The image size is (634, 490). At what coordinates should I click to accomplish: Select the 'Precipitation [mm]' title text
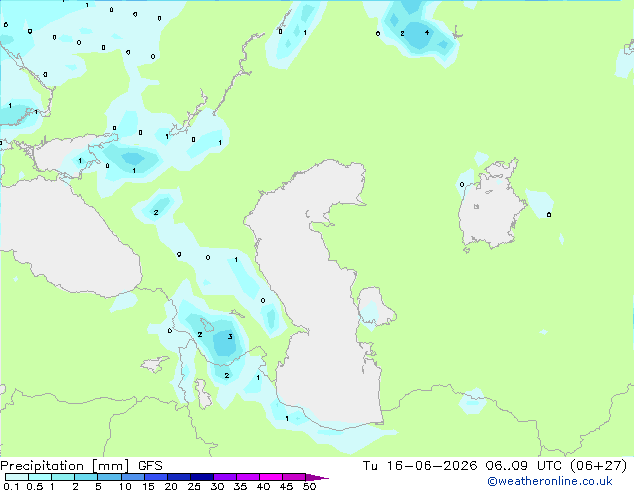(x=64, y=466)
